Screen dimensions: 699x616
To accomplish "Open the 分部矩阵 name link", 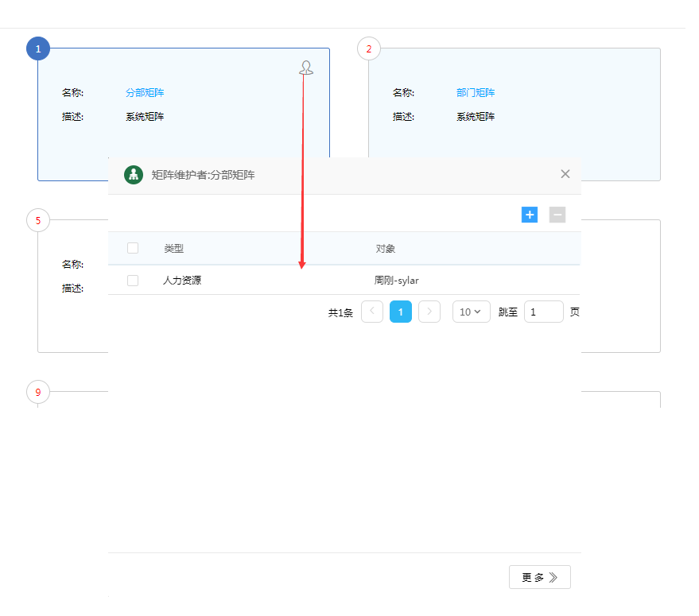I will (145, 93).
